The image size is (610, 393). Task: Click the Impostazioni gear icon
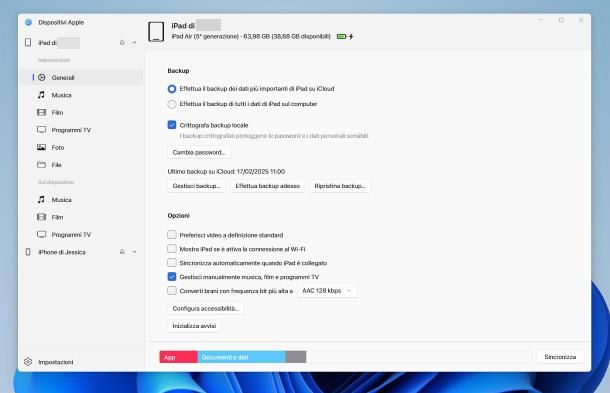point(28,361)
